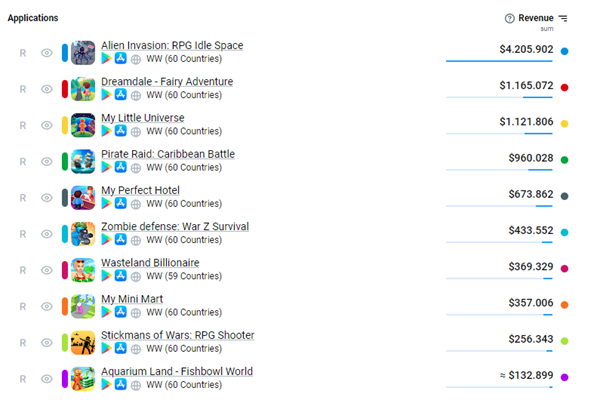Click the globe icon for Stickmans of Wars

pos(137,349)
